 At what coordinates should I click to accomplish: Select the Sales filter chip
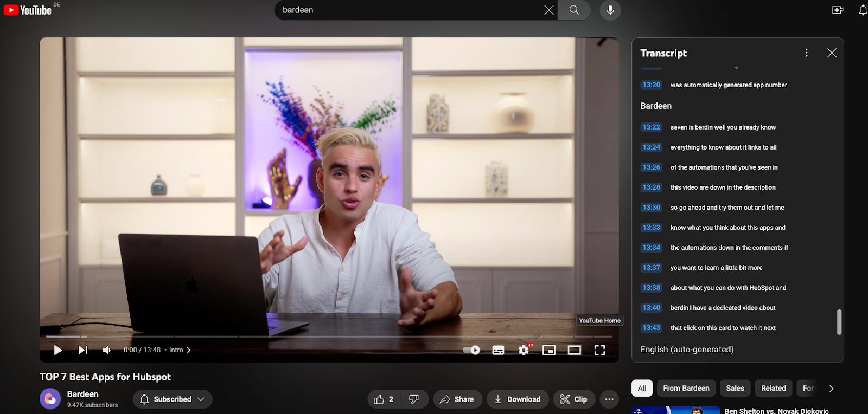coord(735,388)
